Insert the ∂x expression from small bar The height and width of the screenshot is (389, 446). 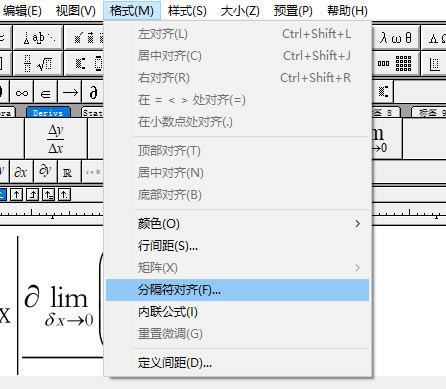coord(21,171)
